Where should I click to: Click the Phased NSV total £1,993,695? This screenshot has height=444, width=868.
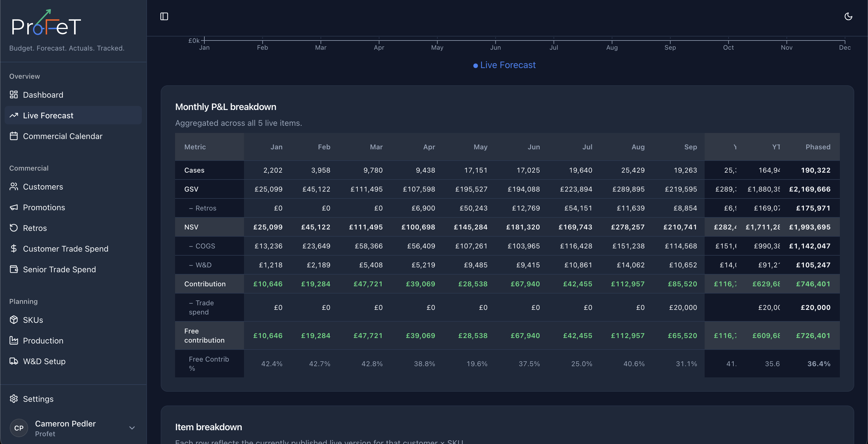point(809,227)
